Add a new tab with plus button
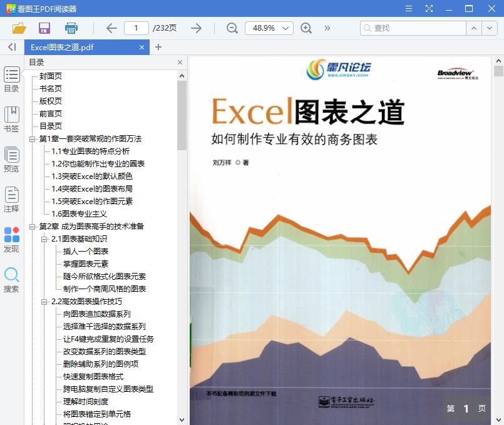Screen dimensions: 504x425 [158, 47]
